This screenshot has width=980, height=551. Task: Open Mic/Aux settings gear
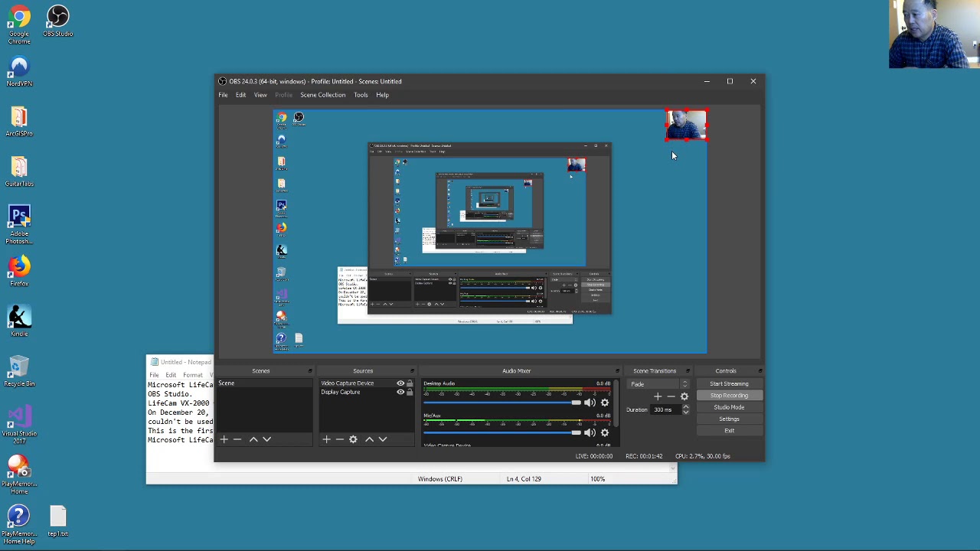click(605, 433)
